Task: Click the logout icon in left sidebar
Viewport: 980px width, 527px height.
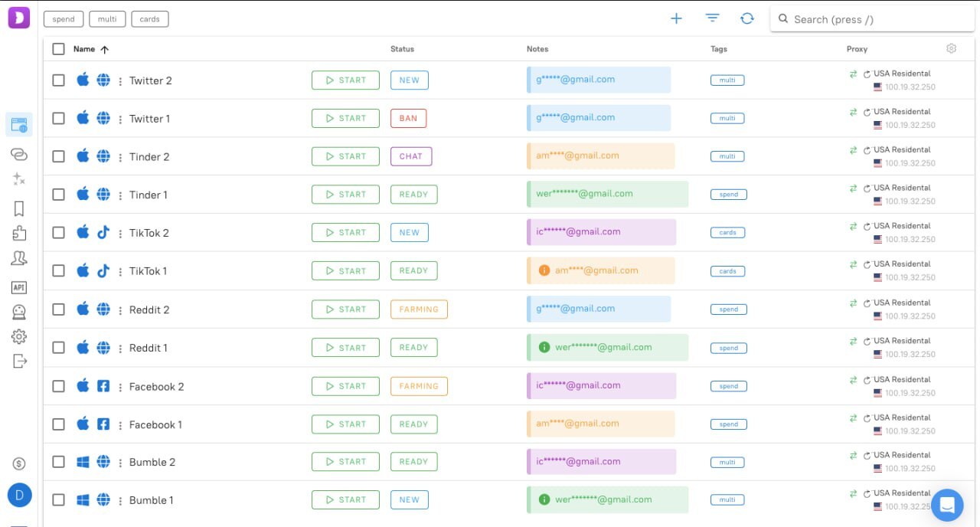Action: pyautogui.click(x=19, y=361)
